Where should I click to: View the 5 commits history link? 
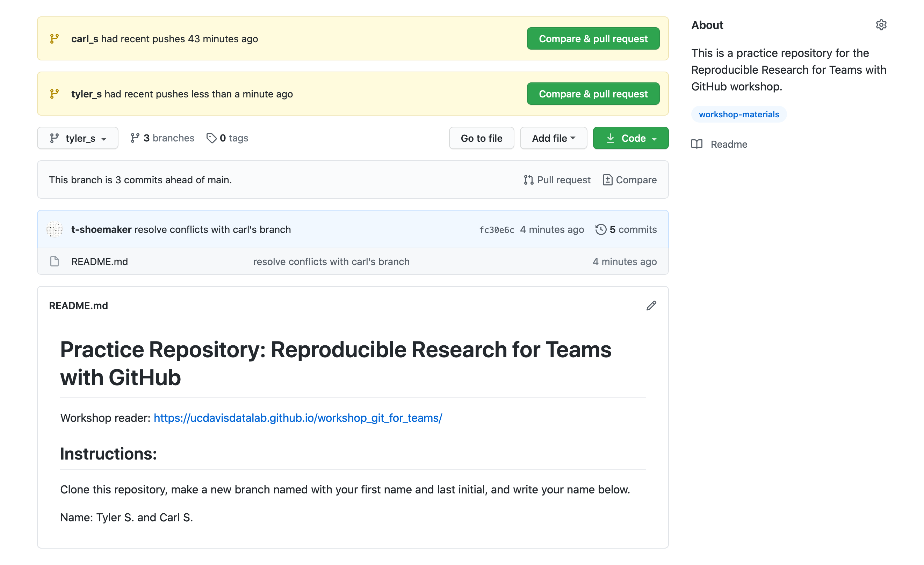point(626,229)
